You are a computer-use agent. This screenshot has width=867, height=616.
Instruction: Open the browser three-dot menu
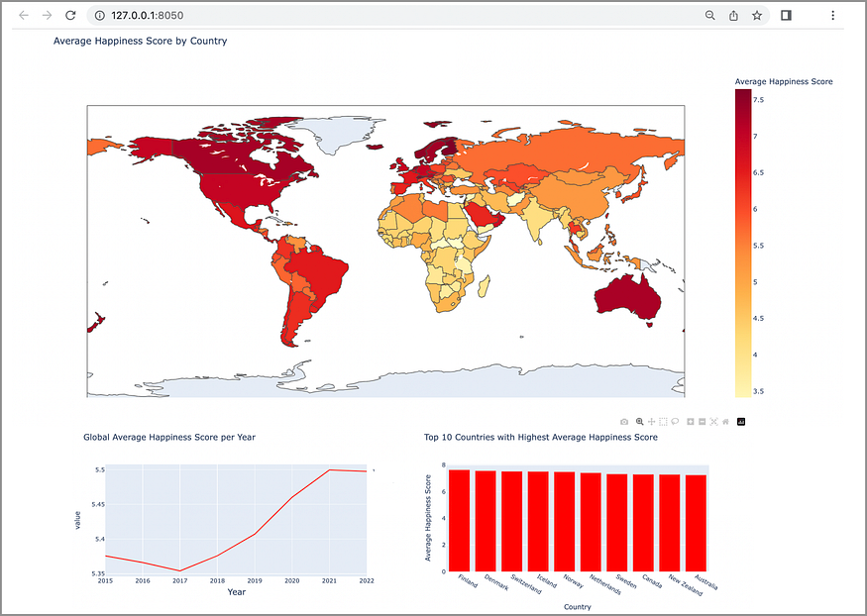tap(832, 16)
